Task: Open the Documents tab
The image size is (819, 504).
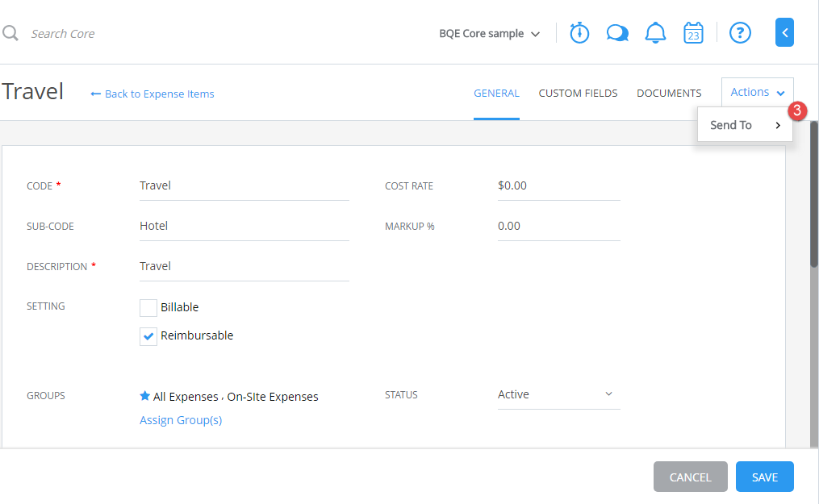Action: (x=668, y=93)
